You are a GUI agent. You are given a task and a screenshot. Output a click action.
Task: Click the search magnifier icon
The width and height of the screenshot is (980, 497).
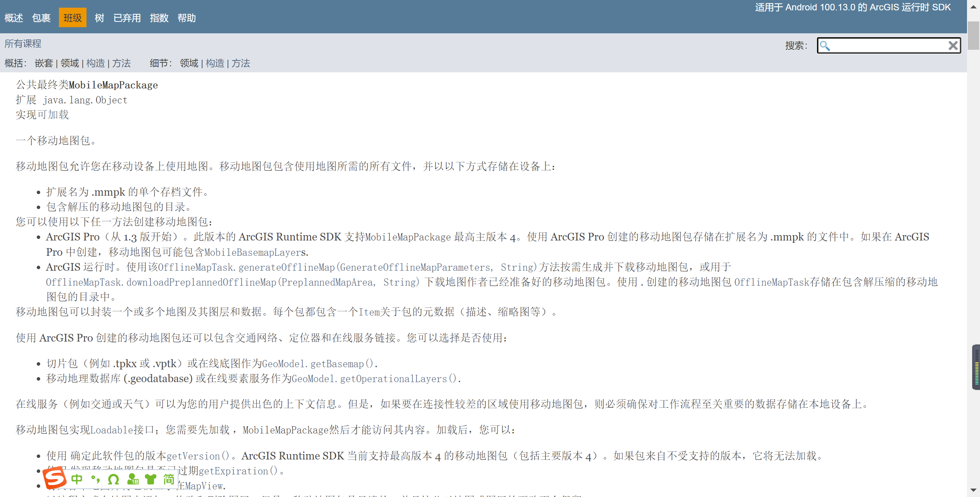tap(826, 46)
